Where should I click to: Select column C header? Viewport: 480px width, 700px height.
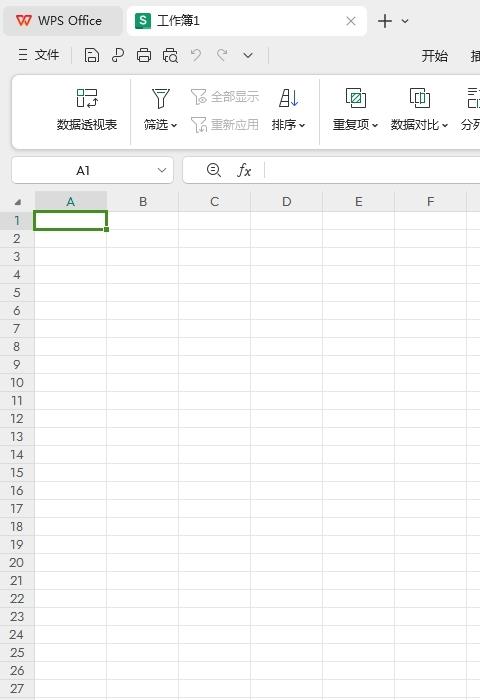214,201
